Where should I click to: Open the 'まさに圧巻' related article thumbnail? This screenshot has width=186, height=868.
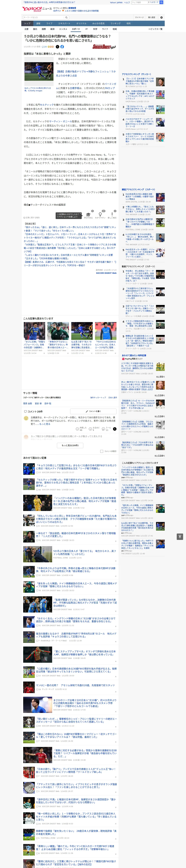click(x=34, y=331)
